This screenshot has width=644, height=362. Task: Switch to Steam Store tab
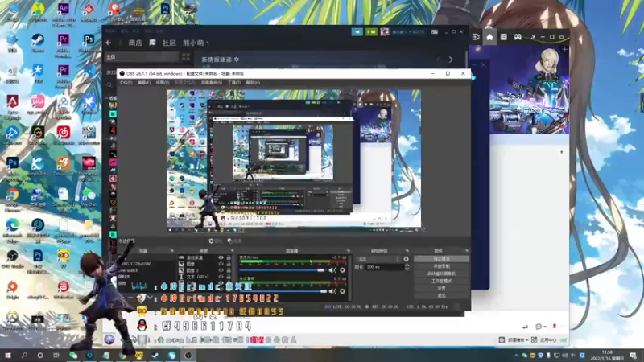pyautogui.click(x=135, y=43)
